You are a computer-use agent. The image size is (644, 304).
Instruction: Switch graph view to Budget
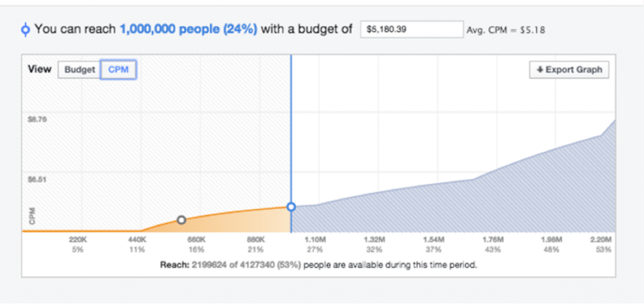(x=79, y=70)
